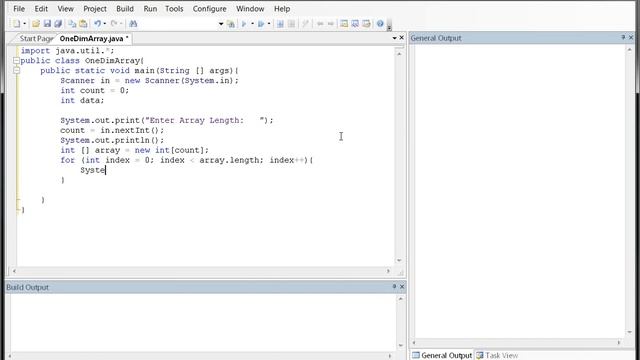The width and height of the screenshot is (640, 360).
Task: Click the middle of the three window-layout toolbar icons
Action: tap(355, 24)
